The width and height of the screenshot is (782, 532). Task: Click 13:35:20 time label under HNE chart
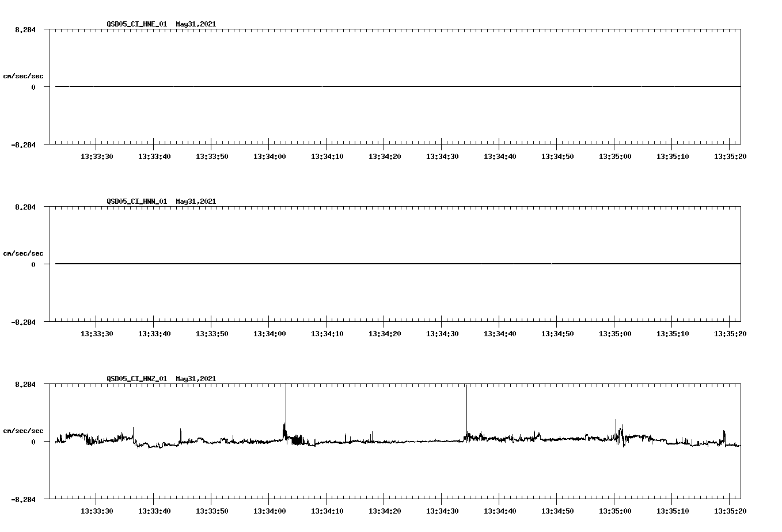[730, 157]
